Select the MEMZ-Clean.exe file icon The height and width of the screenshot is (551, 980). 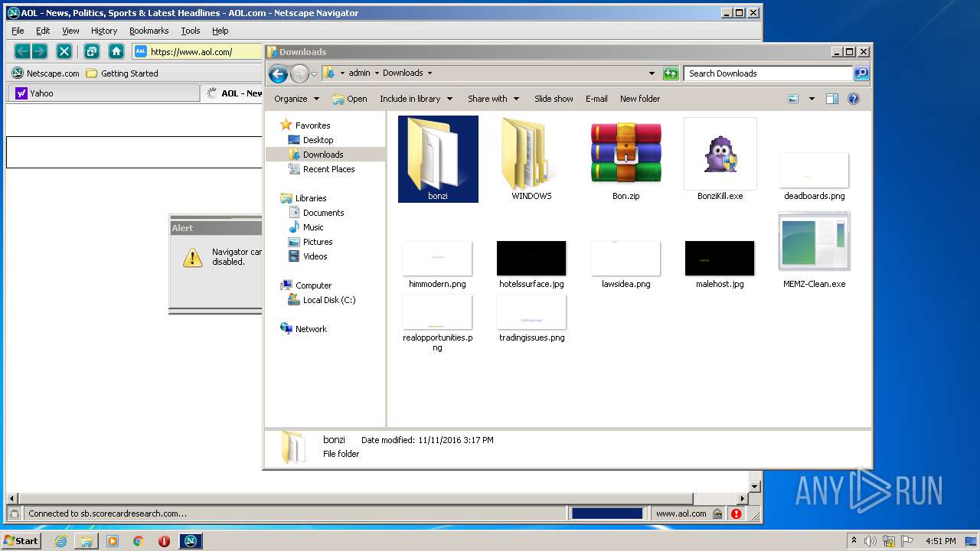[814, 243]
